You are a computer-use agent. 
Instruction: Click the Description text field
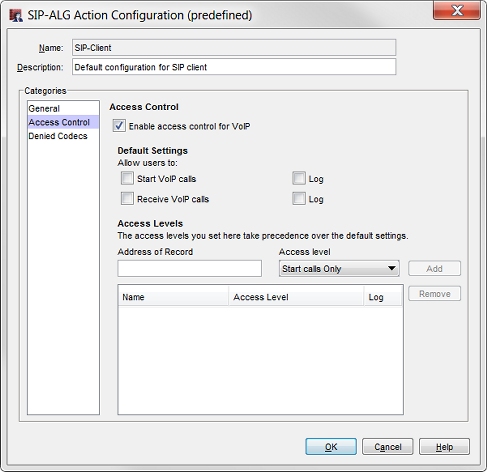coord(234,67)
